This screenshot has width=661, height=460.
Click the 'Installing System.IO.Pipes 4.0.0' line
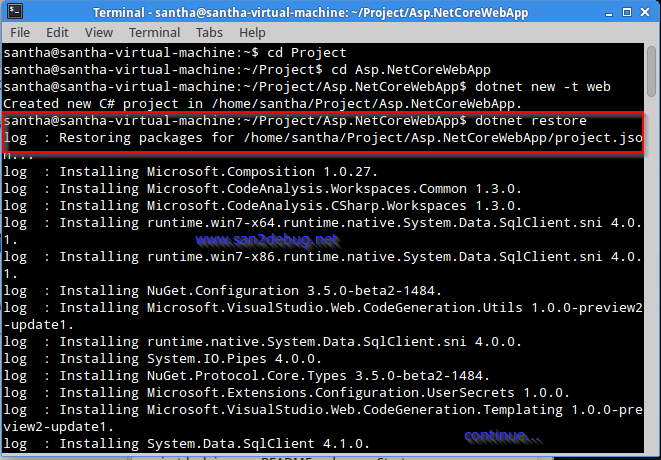163,359
